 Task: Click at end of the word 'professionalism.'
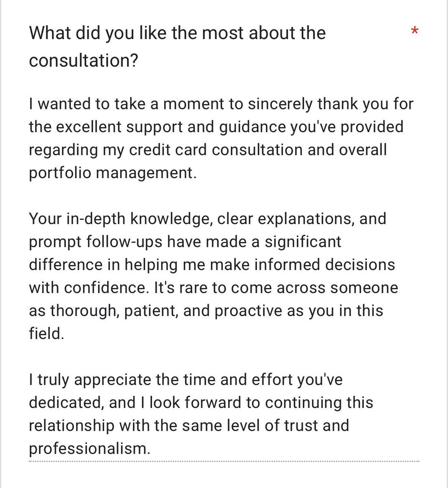pos(151,449)
